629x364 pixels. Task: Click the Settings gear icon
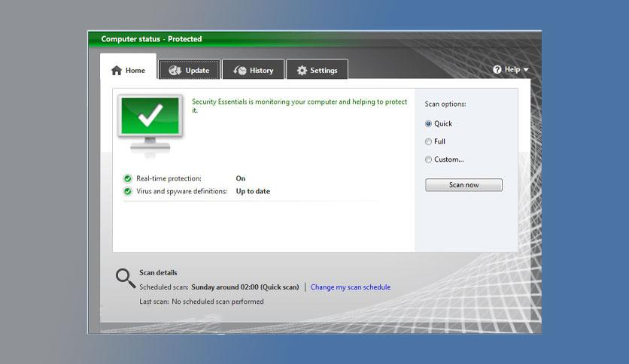pos(302,71)
